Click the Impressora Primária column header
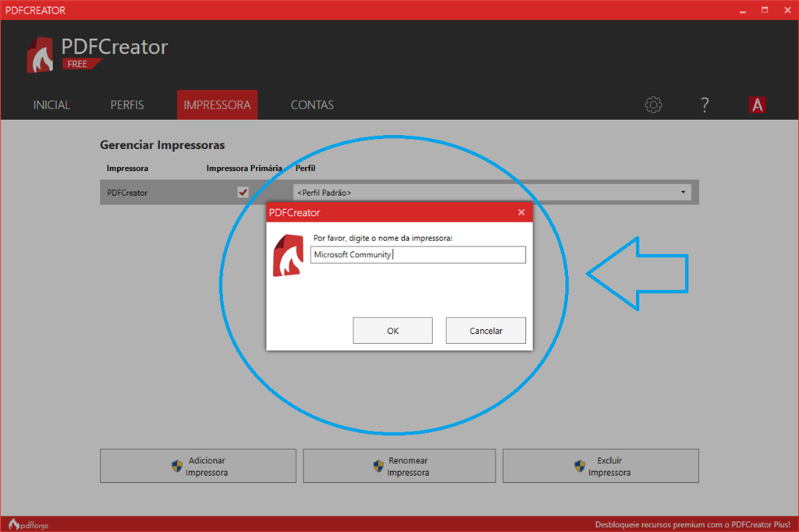Viewport: 799px width, 532px height. tap(243, 168)
